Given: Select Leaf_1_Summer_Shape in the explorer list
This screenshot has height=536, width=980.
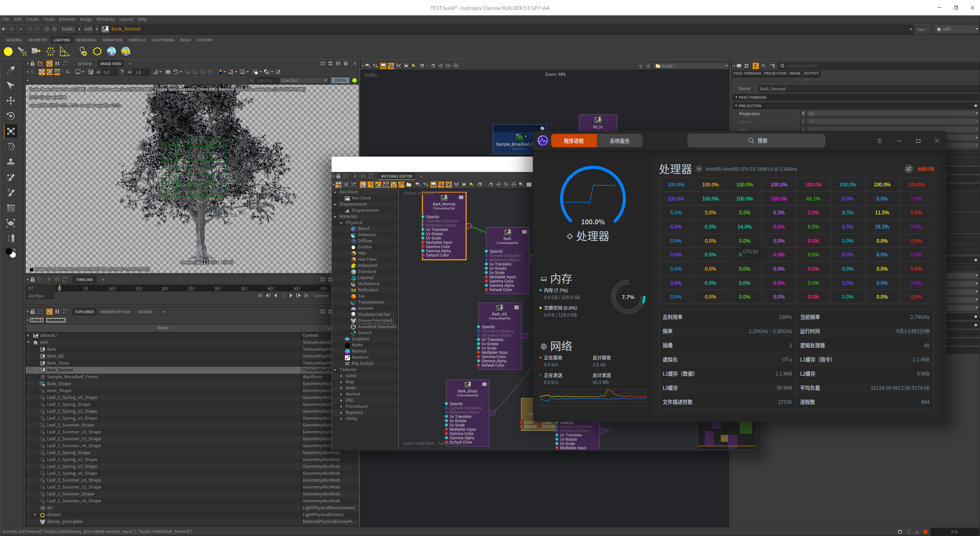Looking at the screenshot, I should coord(70,425).
